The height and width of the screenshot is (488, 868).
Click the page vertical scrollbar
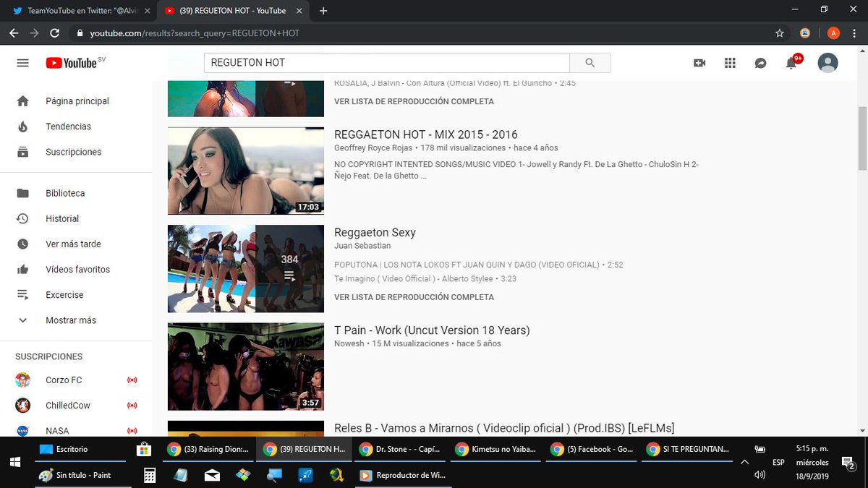[861, 137]
